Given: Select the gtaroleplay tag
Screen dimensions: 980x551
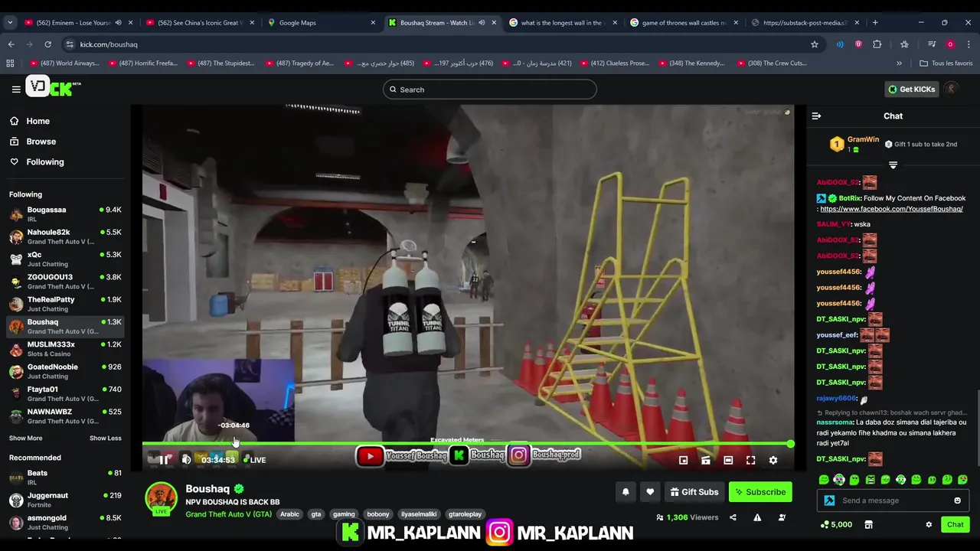Looking at the screenshot, I should (x=465, y=514).
